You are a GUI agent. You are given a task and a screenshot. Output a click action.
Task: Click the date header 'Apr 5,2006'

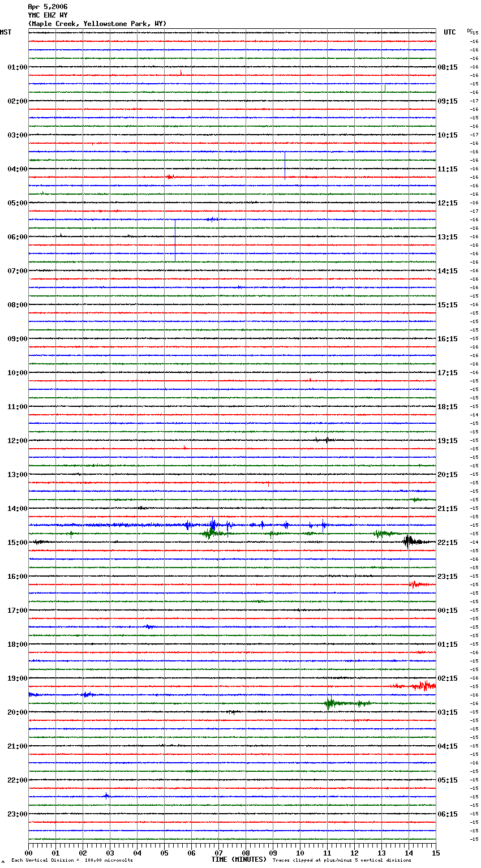click(48, 7)
